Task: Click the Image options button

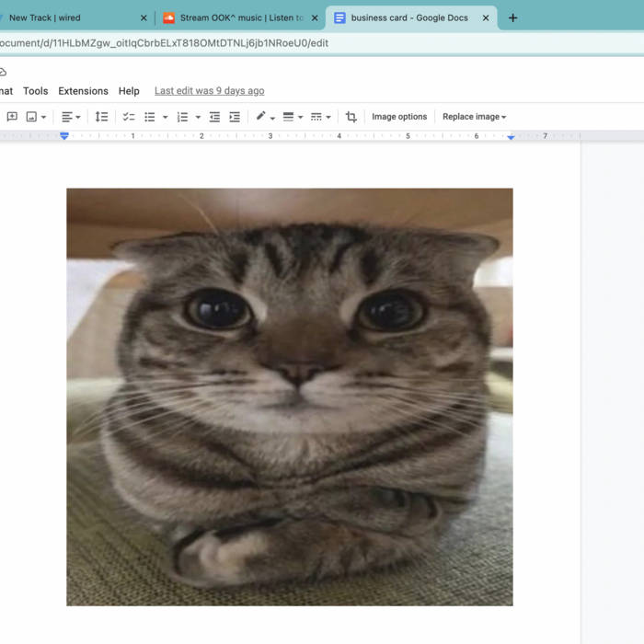Action: [x=399, y=117]
